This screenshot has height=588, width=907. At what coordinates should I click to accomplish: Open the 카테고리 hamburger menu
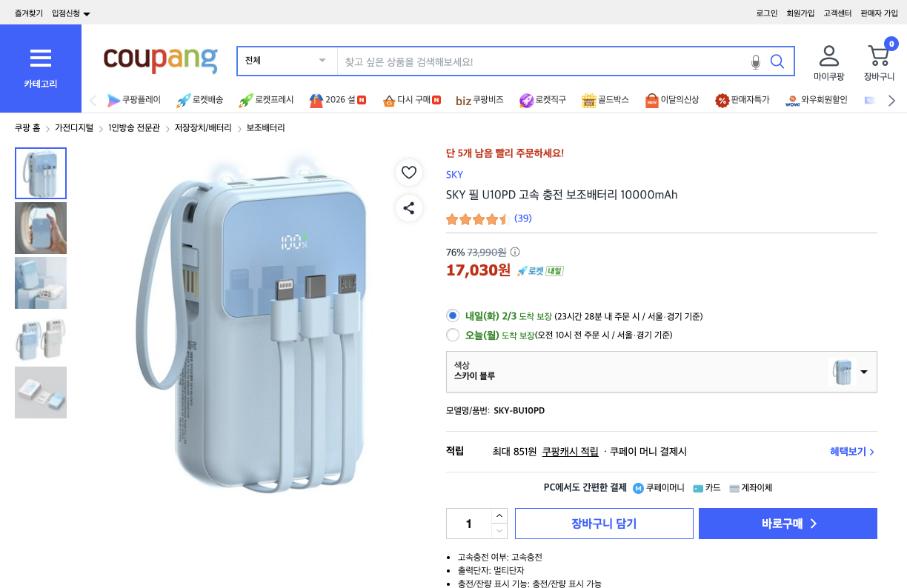(x=41, y=59)
